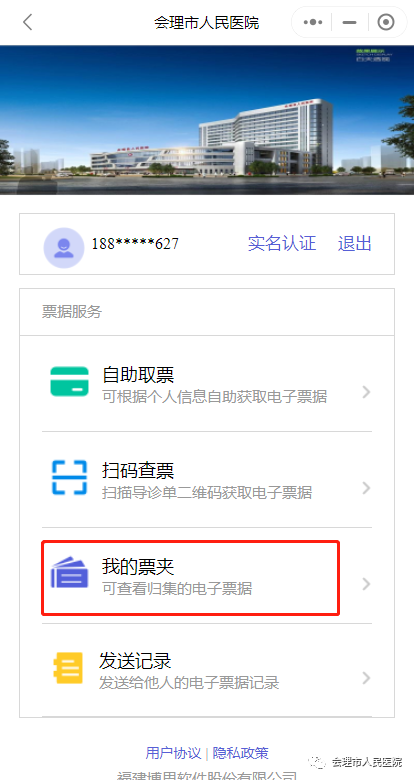Screen dimensions: 414x780
Task: Open 实名认证 link
Action: 282,244
